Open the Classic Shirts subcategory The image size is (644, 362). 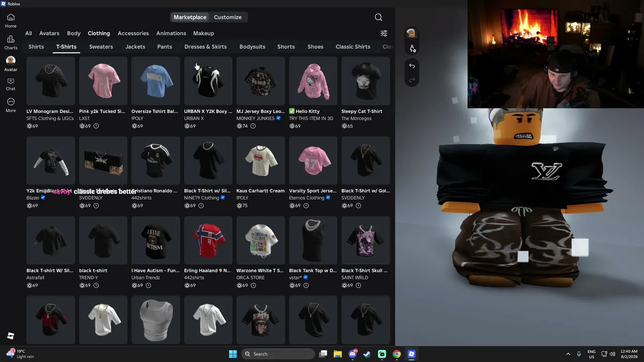pos(353,47)
